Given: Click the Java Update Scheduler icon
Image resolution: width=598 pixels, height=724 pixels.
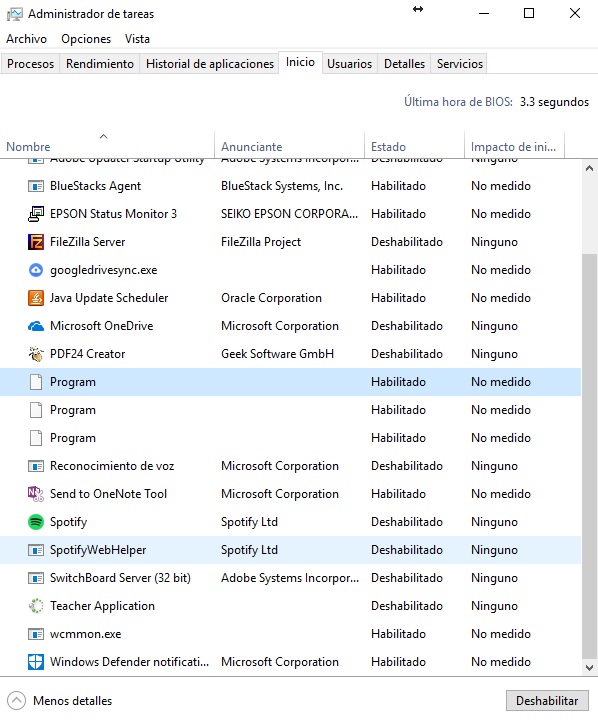Looking at the screenshot, I should (x=36, y=298).
